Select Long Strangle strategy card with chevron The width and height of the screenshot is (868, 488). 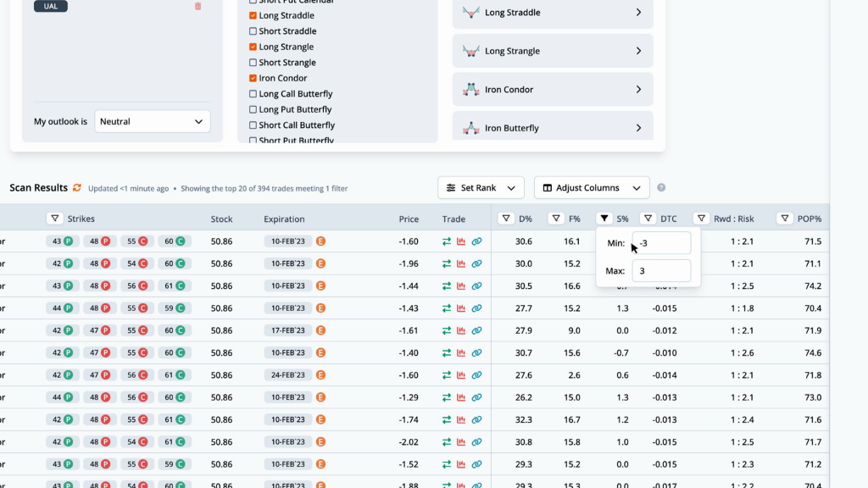(553, 51)
